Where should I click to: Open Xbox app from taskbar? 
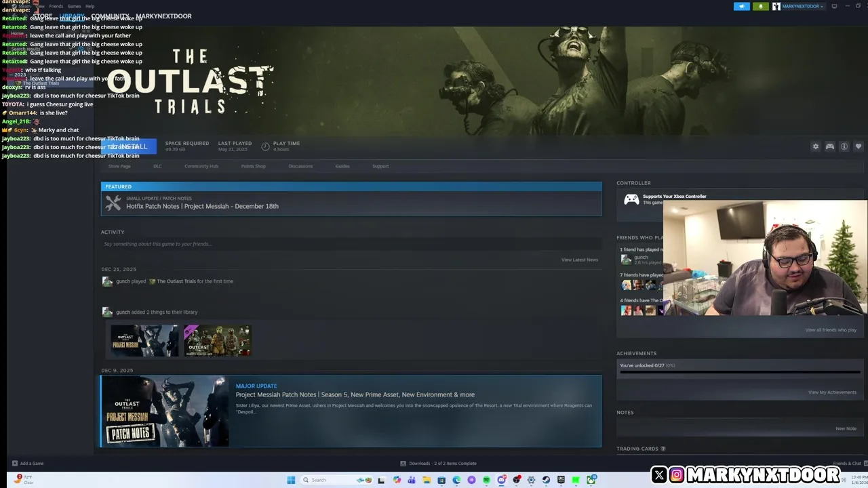[591, 480]
